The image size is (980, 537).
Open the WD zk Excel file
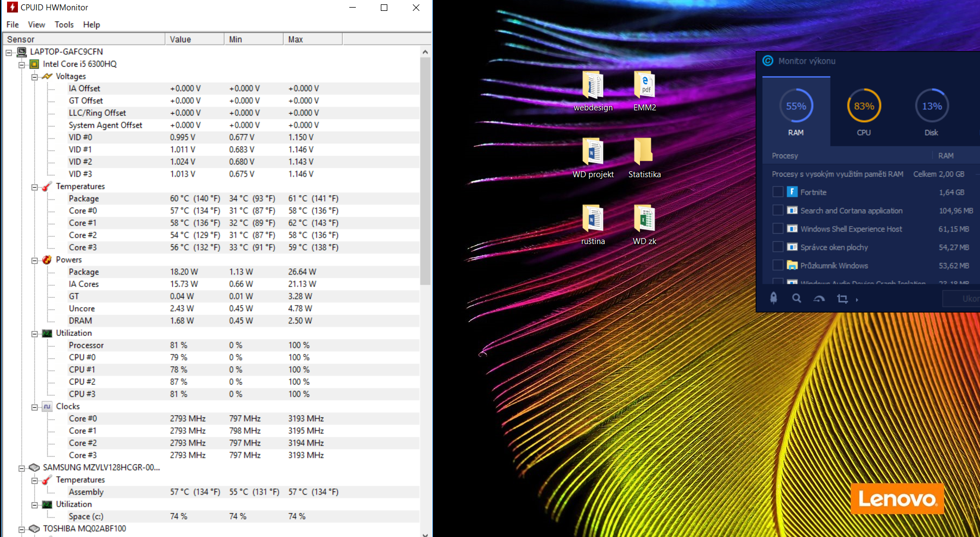click(644, 219)
